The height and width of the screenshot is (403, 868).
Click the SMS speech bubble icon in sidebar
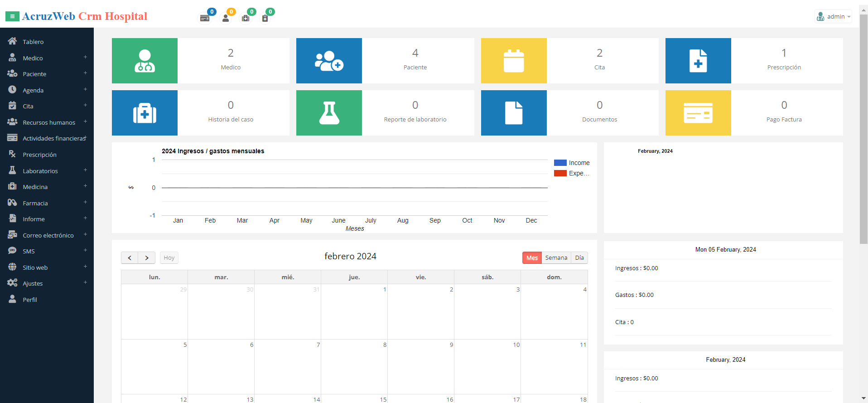click(12, 251)
